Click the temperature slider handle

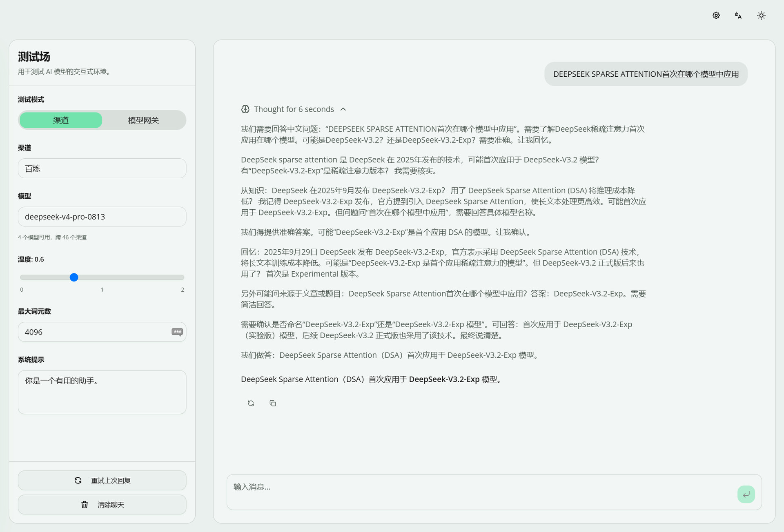[74, 277]
